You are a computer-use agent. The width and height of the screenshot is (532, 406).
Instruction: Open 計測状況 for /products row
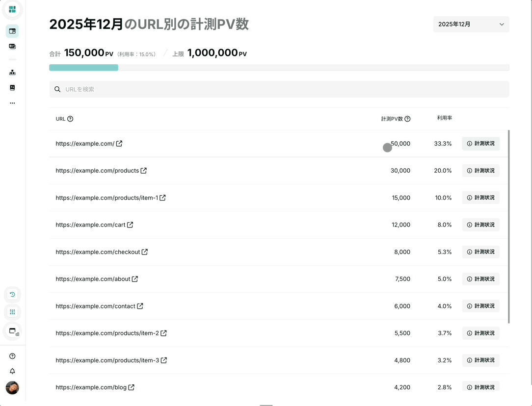[x=481, y=171]
